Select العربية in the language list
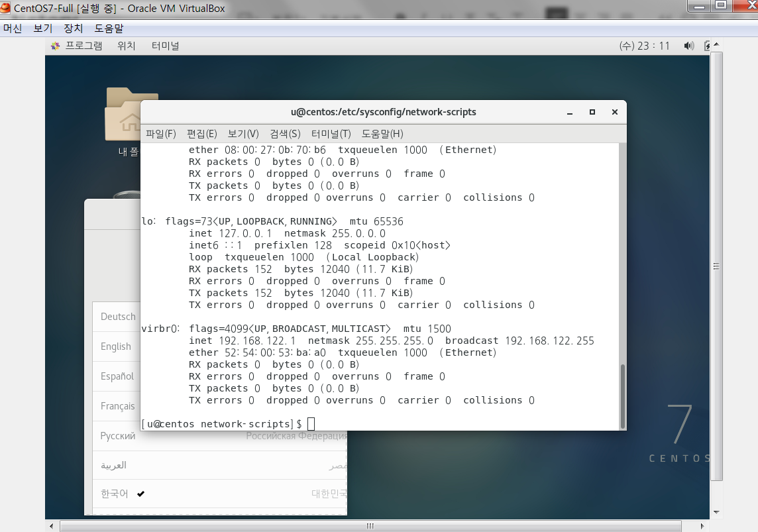758x532 pixels. [x=220, y=465]
